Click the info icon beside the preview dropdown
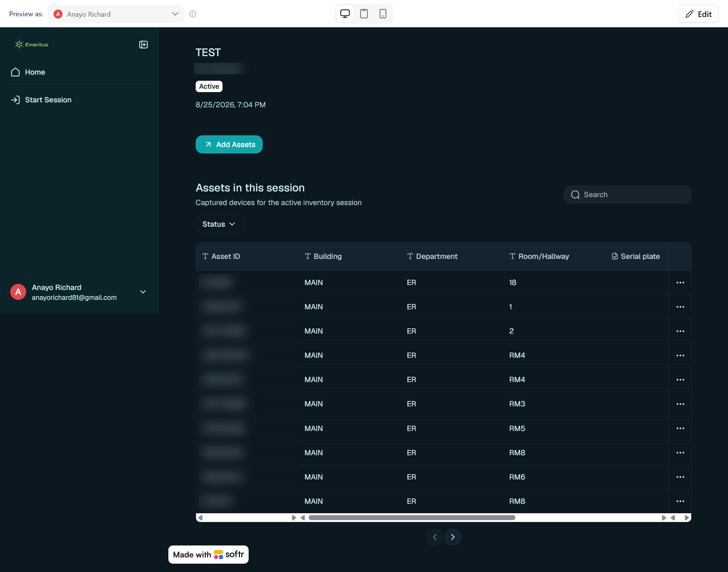This screenshot has height=572, width=728. tap(193, 14)
